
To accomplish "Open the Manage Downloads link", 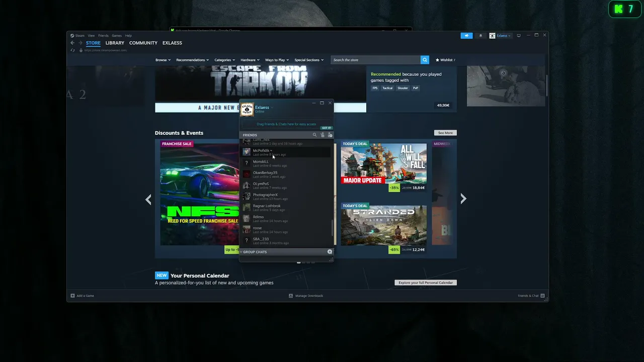I will (309, 296).
